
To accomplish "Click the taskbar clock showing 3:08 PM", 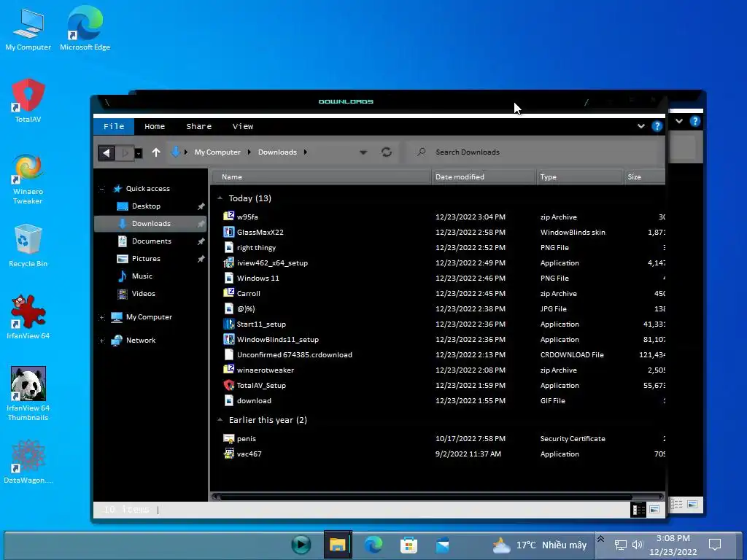I will tap(673, 545).
